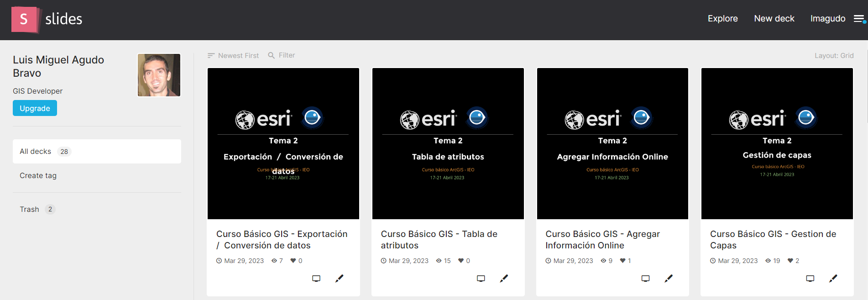This screenshot has width=868, height=300.
Task: Open the Trash folder
Action: tap(29, 209)
